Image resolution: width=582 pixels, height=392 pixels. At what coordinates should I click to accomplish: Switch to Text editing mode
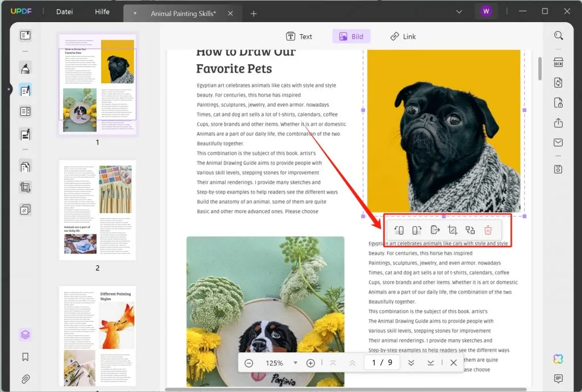point(300,36)
